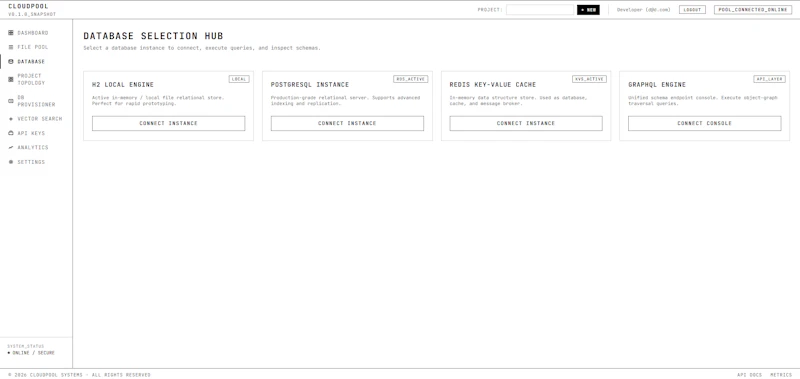This screenshot has width=800, height=379.
Task: Click the SYSTEM_STATUS label in sidebar
Action: point(26,346)
